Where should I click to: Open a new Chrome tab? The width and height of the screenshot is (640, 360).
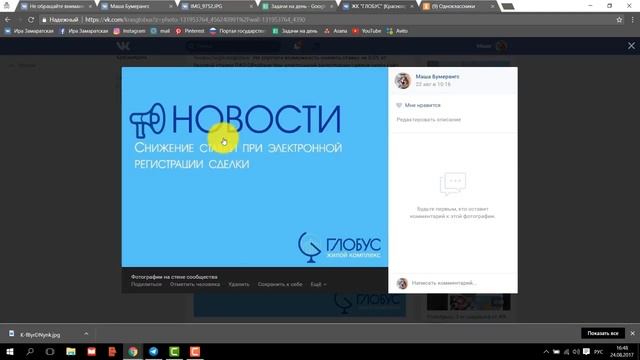507,6
